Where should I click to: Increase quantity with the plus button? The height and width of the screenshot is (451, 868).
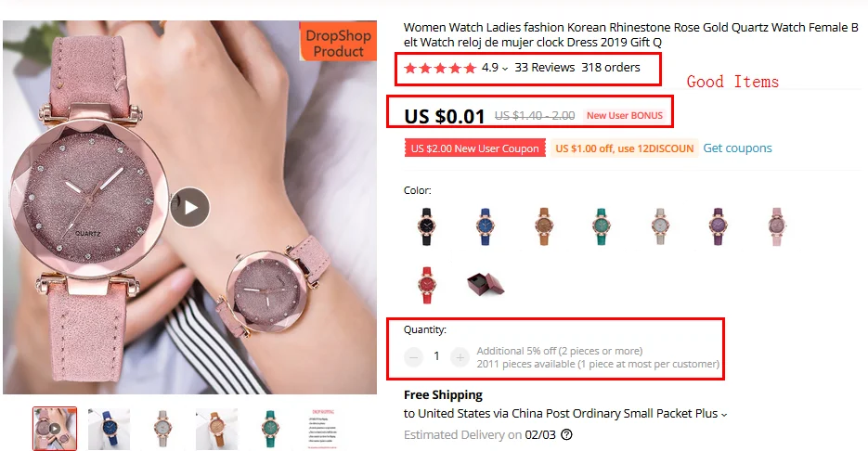pyautogui.click(x=460, y=357)
